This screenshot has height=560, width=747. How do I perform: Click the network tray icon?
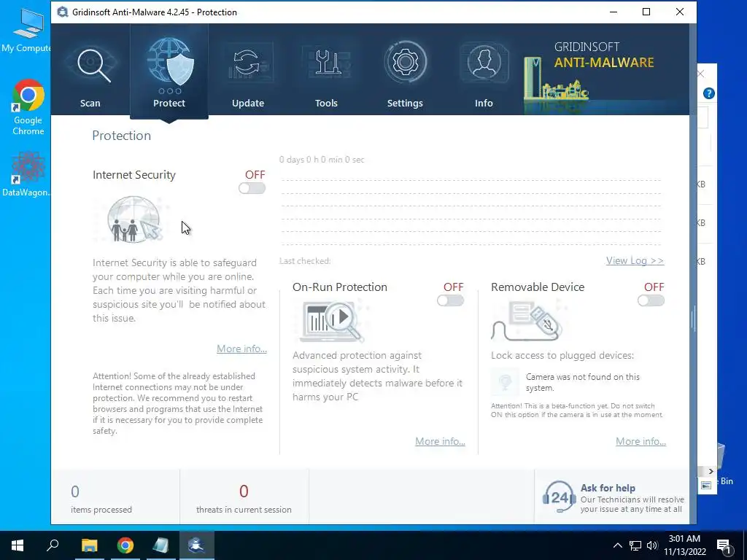[635, 545]
